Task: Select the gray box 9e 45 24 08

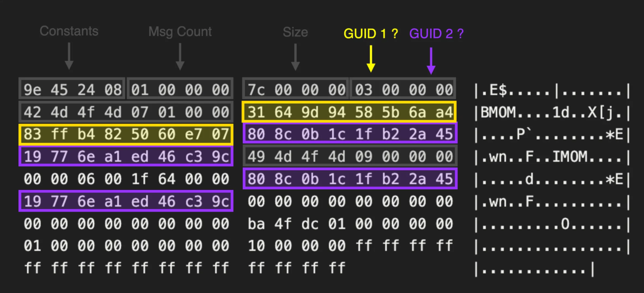Action: (x=72, y=89)
